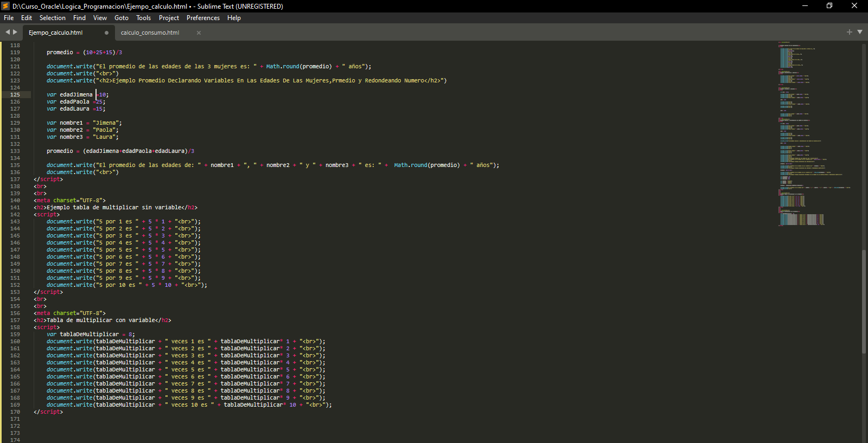Click 'var nombre2 = "Paola";' line
Image resolution: width=868 pixels, height=443 pixels.
[x=82, y=130]
